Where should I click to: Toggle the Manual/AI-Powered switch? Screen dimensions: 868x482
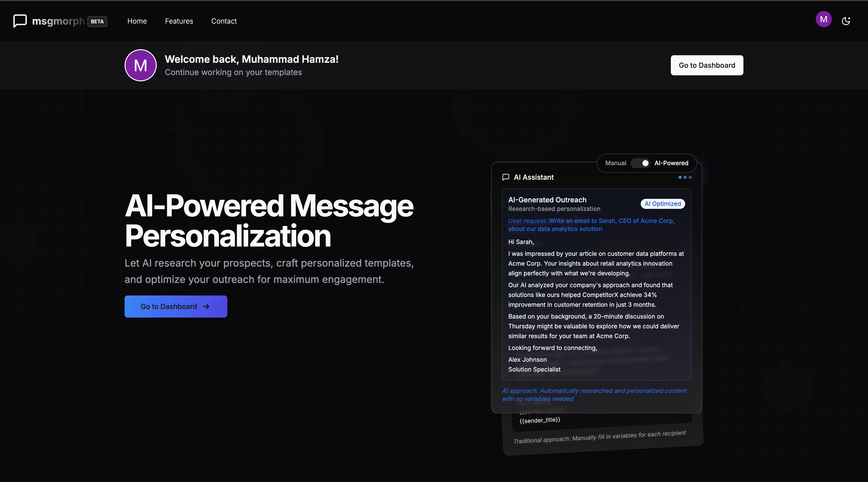click(x=640, y=163)
